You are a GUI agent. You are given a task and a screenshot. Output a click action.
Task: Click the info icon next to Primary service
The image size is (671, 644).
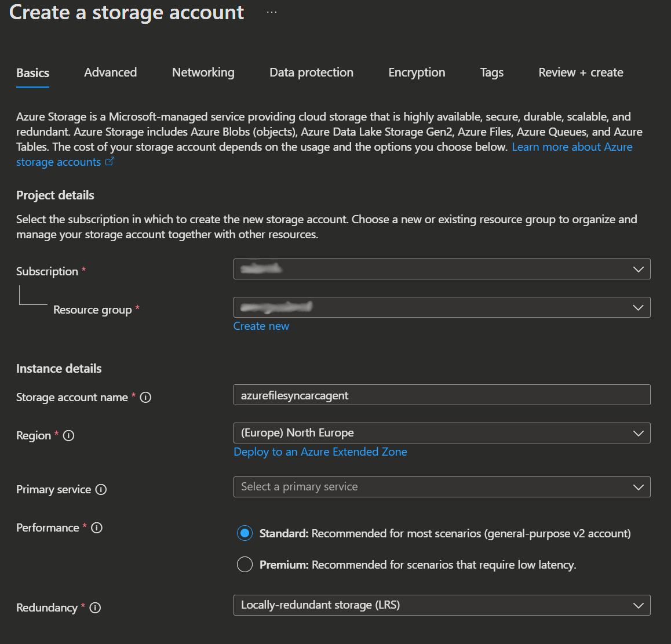(x=101, y=489)
